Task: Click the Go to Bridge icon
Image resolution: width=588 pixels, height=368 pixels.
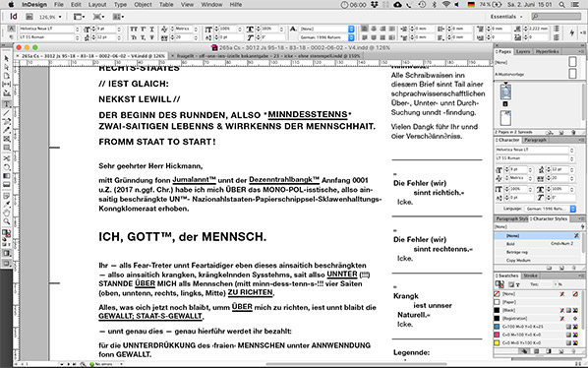Action: click(x=29, y=17)
